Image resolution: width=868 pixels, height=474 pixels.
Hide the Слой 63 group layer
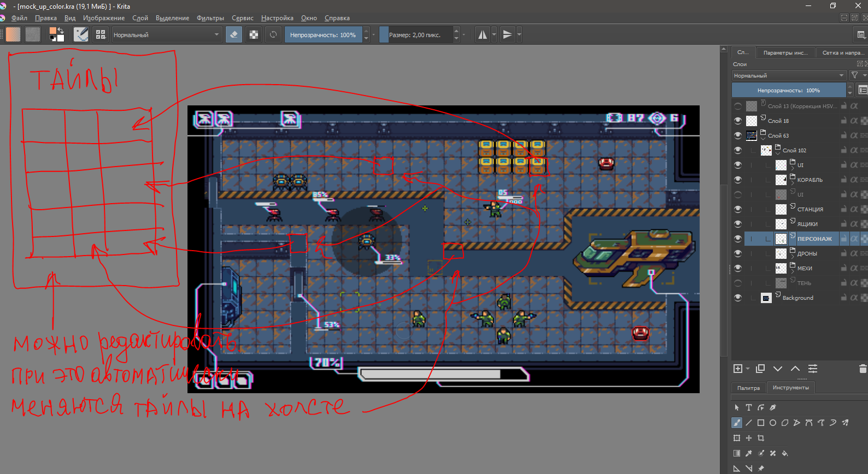738,135
